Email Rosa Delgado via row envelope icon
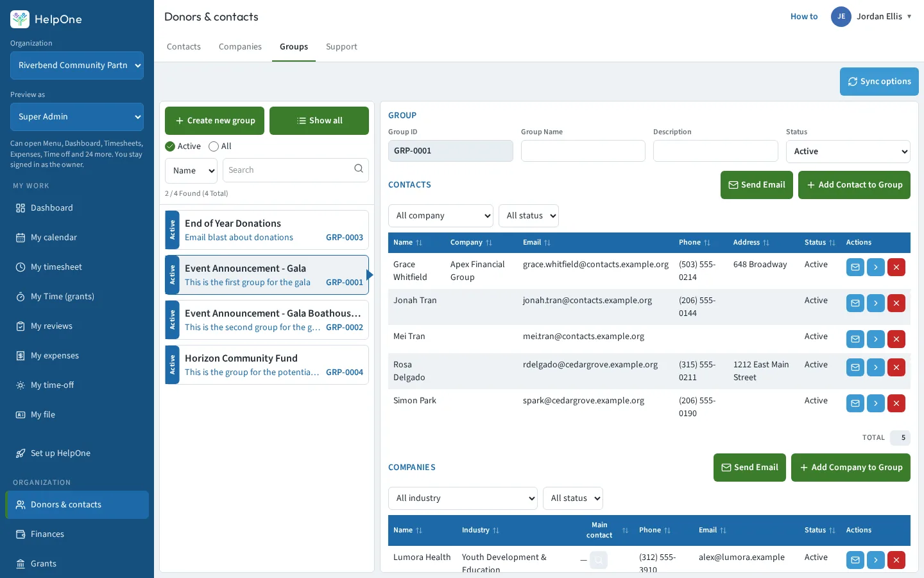This screenshot has width=924, height=578. (x=855, y=367)
